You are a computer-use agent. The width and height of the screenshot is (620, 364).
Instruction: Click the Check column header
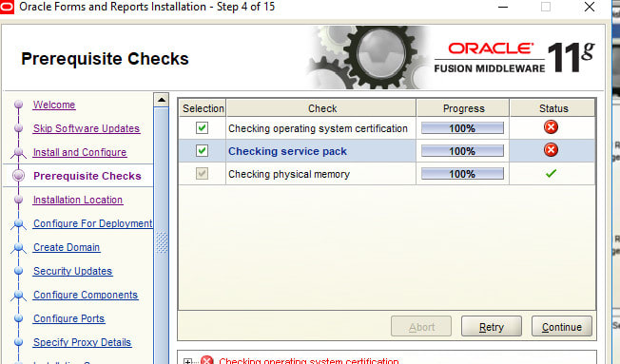pos(321,108)
